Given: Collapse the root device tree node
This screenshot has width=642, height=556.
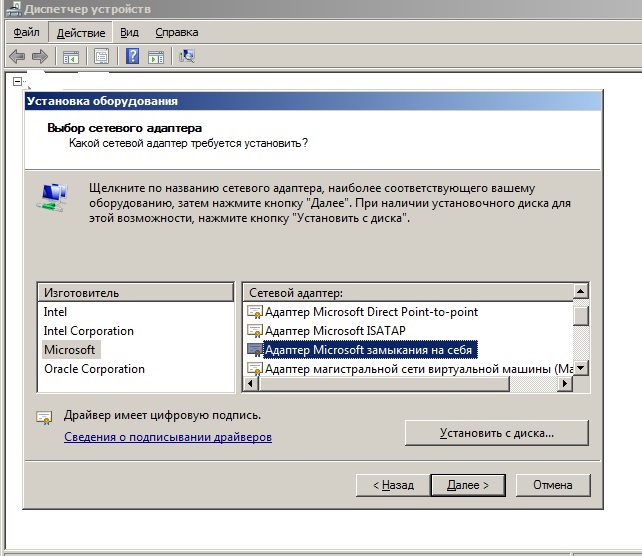Looking at the screenshot, I should point(17,82).
